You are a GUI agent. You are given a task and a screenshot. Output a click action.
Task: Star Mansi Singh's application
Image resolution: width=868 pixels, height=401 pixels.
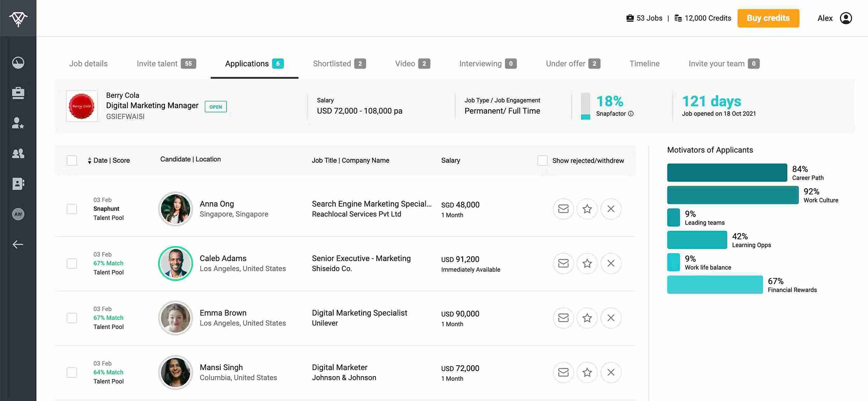pyautogui.click(x=587, y=372)
